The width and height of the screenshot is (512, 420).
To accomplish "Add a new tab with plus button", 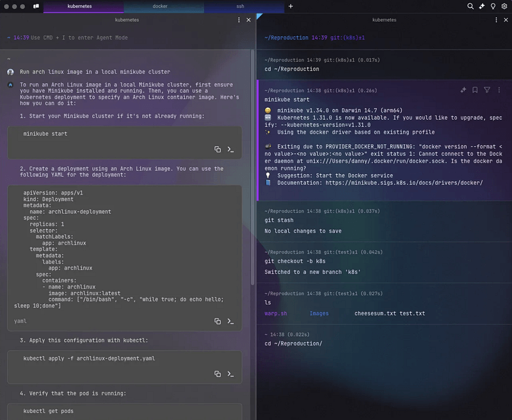I will (291, 6).
